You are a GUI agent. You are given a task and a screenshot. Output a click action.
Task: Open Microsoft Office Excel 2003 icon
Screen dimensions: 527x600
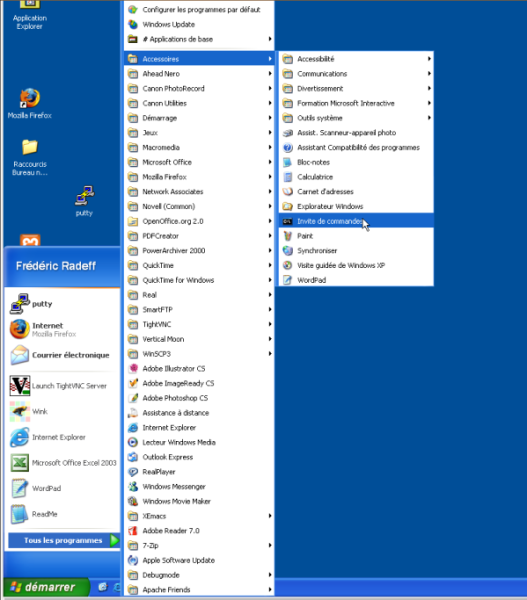(x=20, y=463)
